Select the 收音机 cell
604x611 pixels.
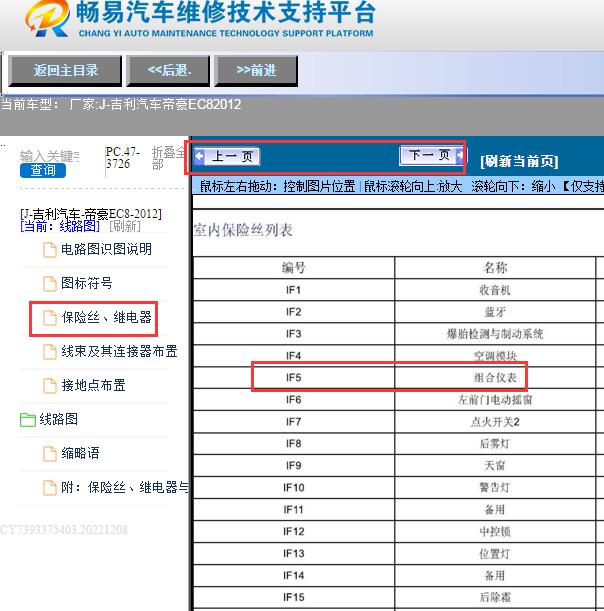pyautogui.click(x=495, y=290)
